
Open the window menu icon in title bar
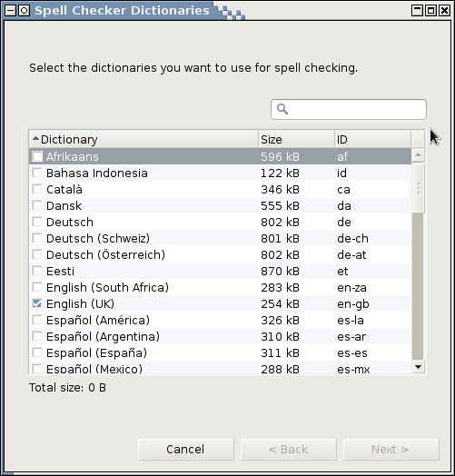tap(11, 11)
